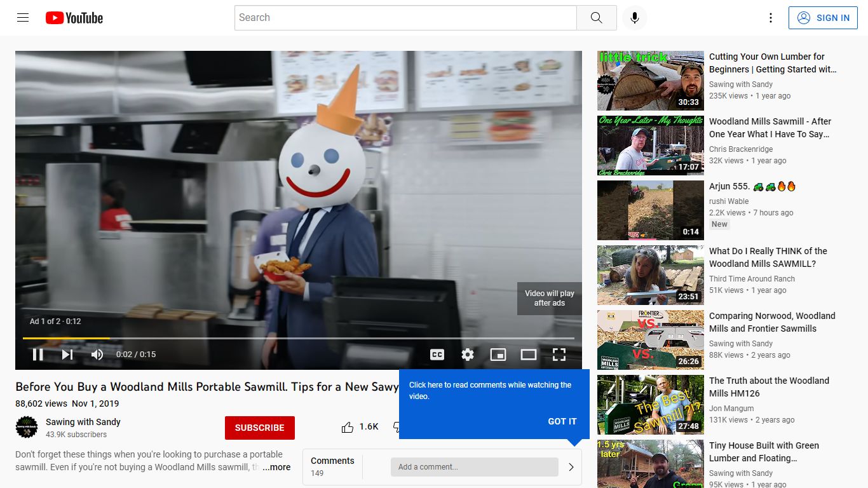Enter full screen mode

(x=559, y=355)
